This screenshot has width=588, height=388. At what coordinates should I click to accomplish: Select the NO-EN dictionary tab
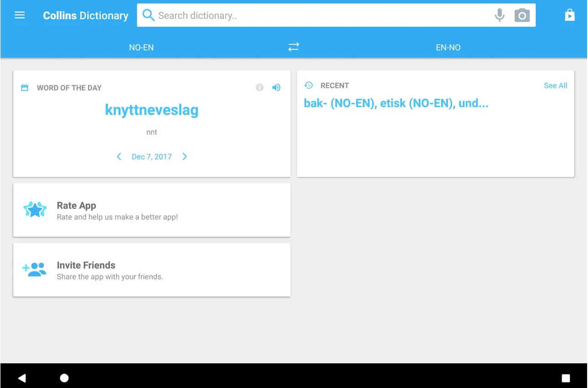tap(141, 47)
